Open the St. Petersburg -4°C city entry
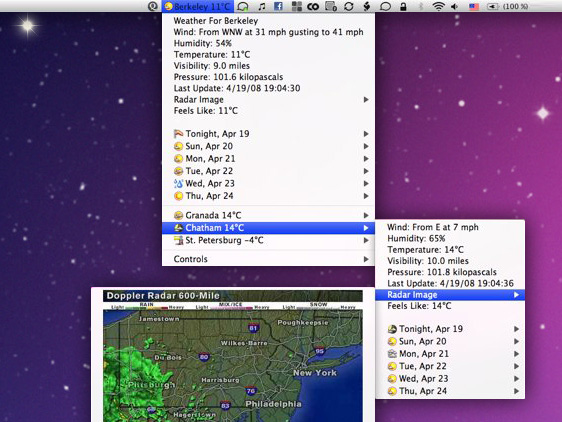The image size is (562, 422). coord(268,240)
